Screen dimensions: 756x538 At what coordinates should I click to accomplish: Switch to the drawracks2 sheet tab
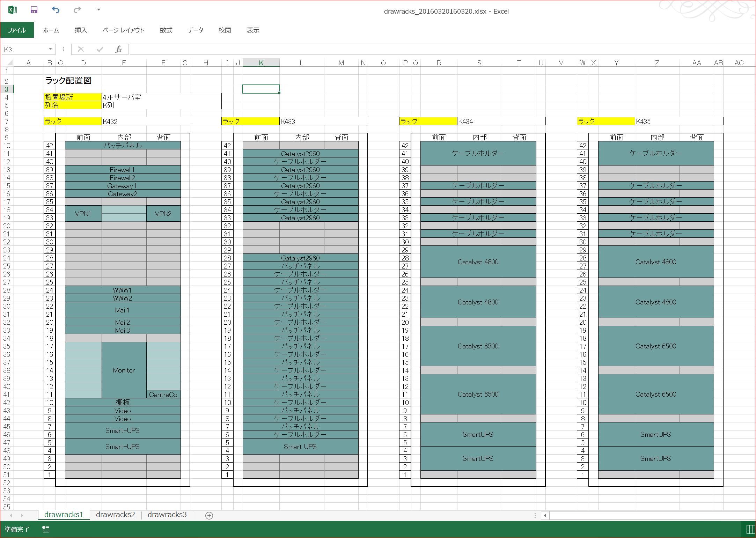click(115, 515)
